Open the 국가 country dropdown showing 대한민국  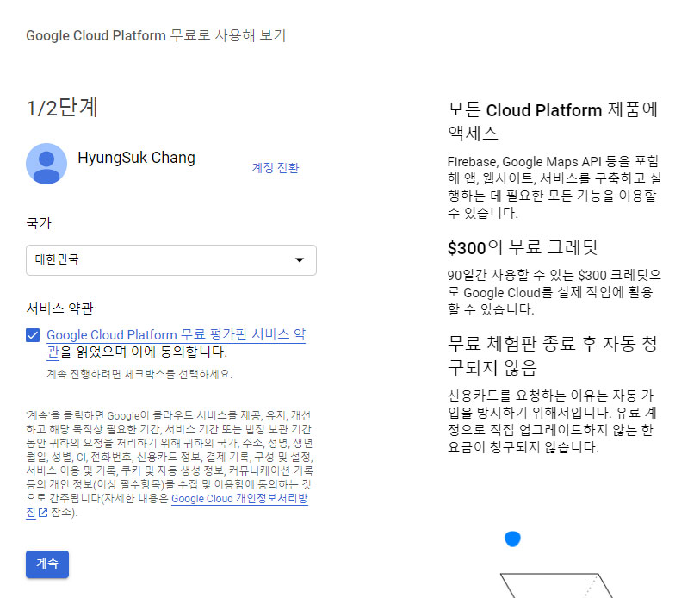[x=171, y=260]
